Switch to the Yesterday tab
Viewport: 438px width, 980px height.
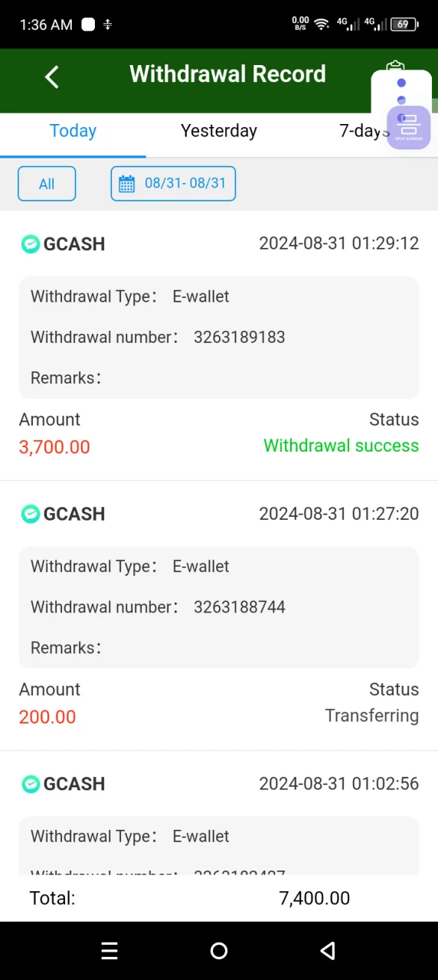tap(219, 131)
